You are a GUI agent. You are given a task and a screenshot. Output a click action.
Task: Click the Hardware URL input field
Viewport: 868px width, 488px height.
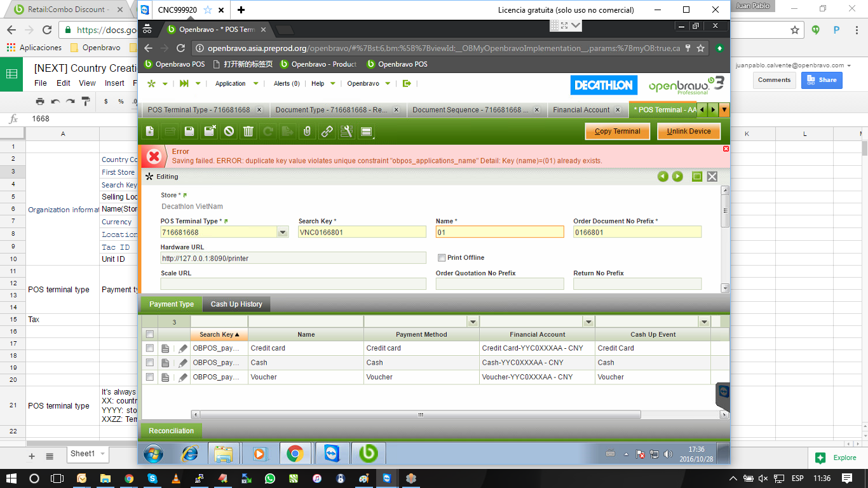click(x=294, y=259)
